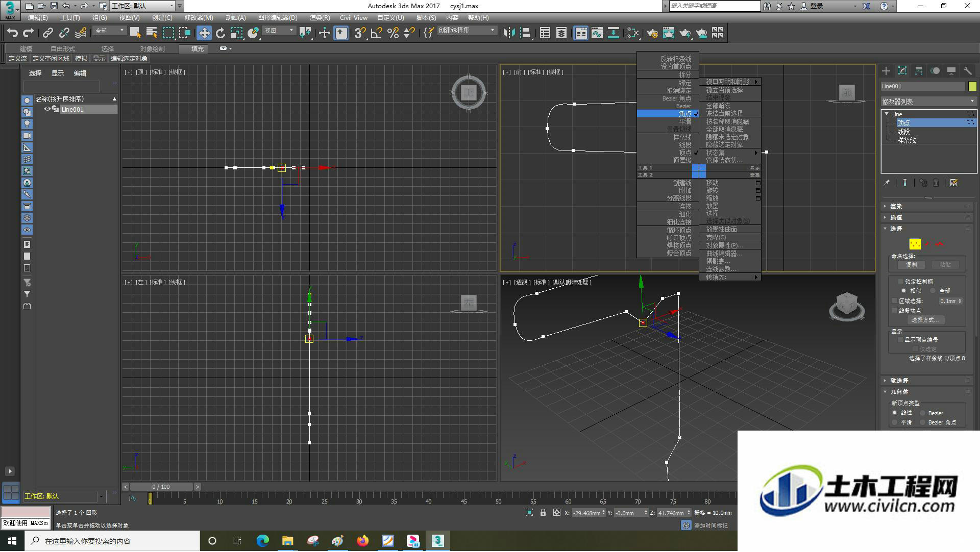
Task: Click the time slider 0 / 100 handle
Action: 161,487
